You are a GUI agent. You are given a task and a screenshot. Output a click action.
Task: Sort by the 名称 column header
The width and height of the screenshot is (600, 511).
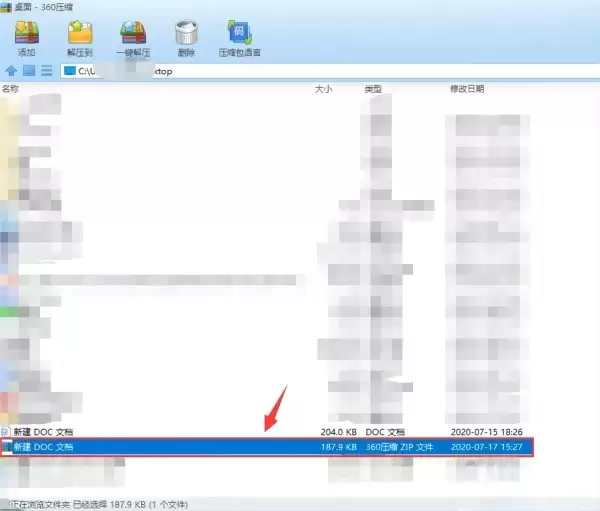click(x=10, y=89)
